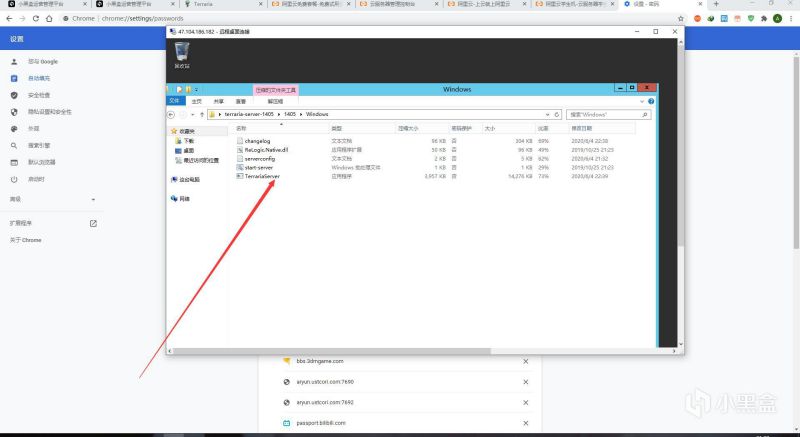
Task: Click the 1405 breadcrumb segment
Action: (290, 114)
